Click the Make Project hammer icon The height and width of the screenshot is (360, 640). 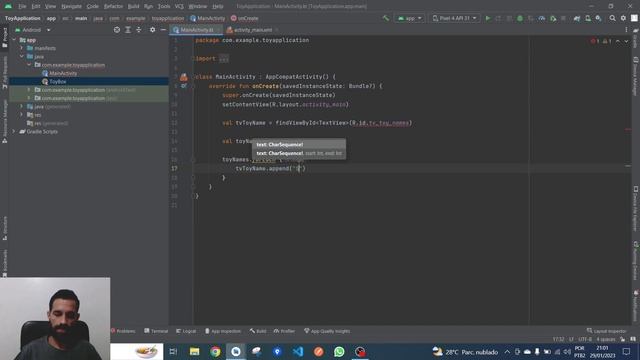click(x=386, y=18)
